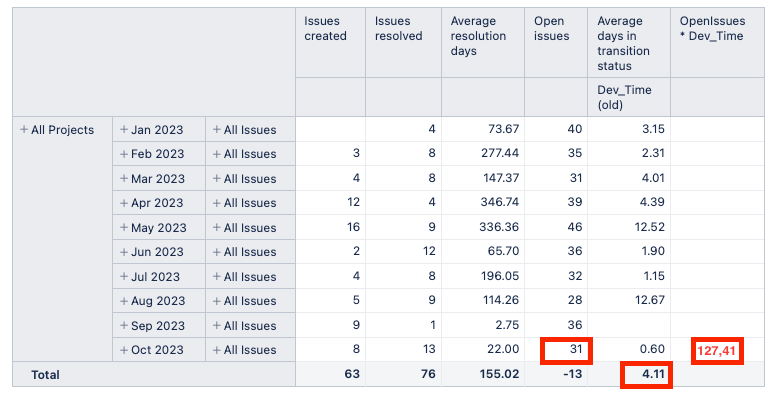Viewport: 778px width, 399px height.
Task: Select the Open issues column header
Action: point(556,43)
